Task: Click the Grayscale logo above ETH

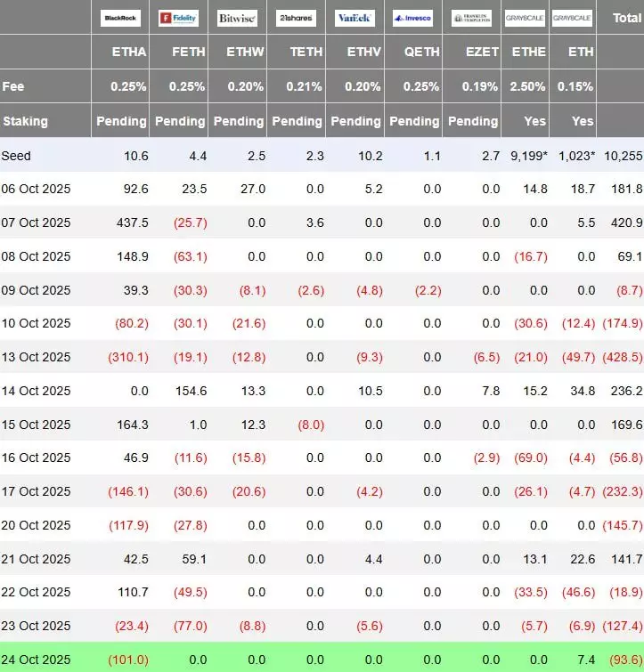Action: 573,18
